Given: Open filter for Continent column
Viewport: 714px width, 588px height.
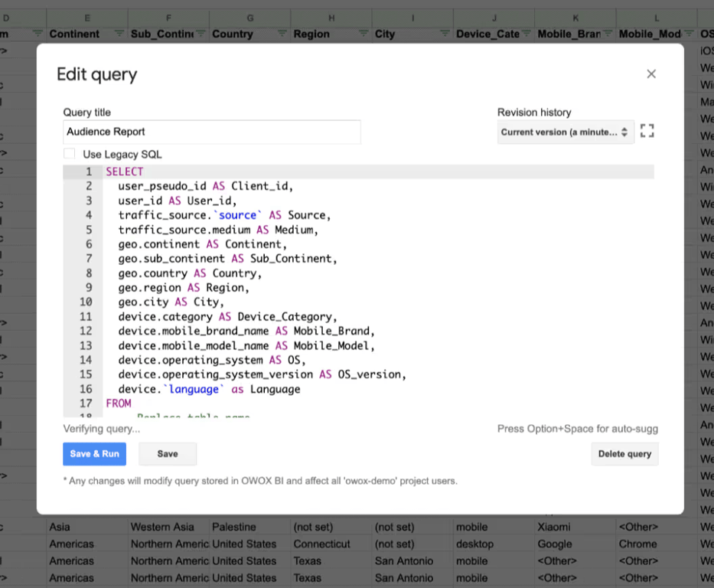Looking at the screenshot, I should 119,34.
